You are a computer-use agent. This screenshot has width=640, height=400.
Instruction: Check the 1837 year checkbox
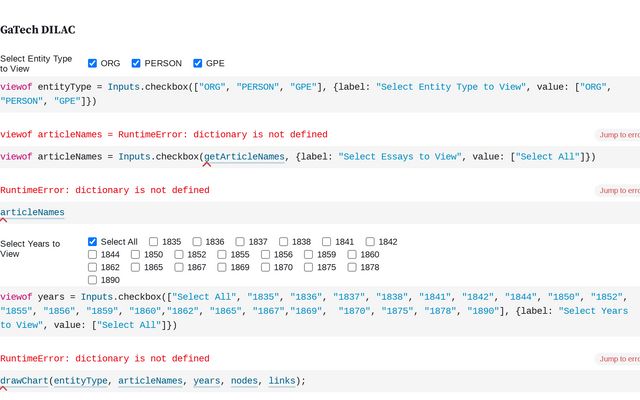pos(240,242)
